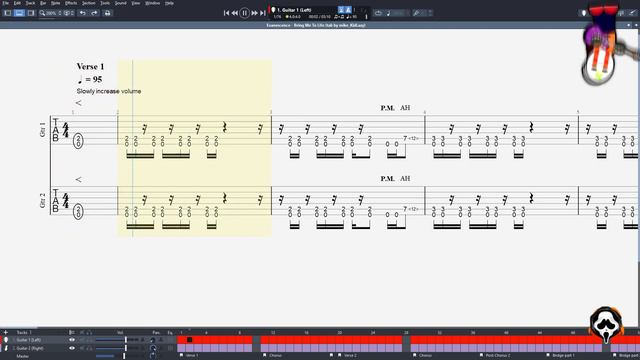Add a track with the plus icon
The height and width of the screenshot is (360, 640).
coord(6,332)
